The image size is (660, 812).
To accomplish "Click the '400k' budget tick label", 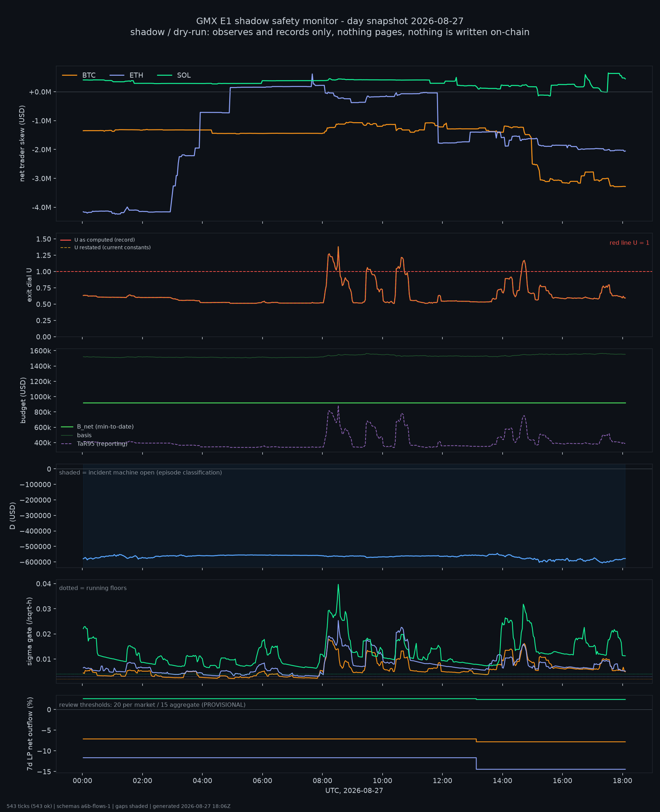I will [42, 443].
